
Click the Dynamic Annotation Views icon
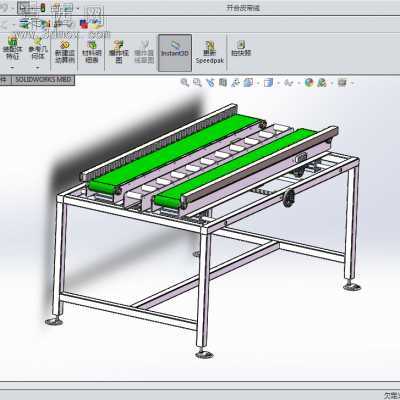click(235, 82)
